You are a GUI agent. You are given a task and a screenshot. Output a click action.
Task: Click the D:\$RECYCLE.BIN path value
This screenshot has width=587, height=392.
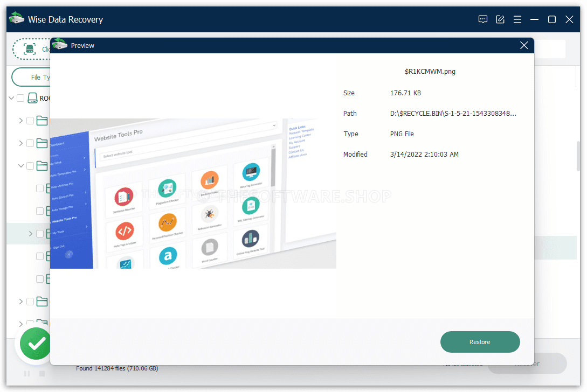[453, 113]
